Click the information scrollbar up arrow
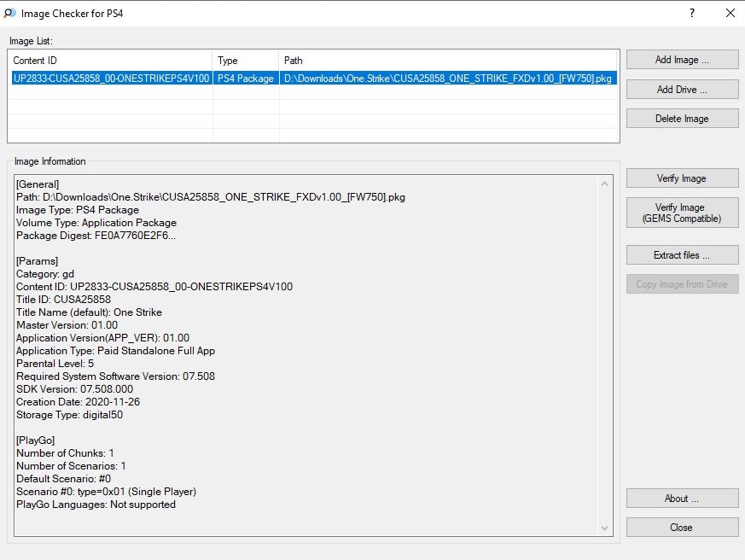 coord(604,184)
